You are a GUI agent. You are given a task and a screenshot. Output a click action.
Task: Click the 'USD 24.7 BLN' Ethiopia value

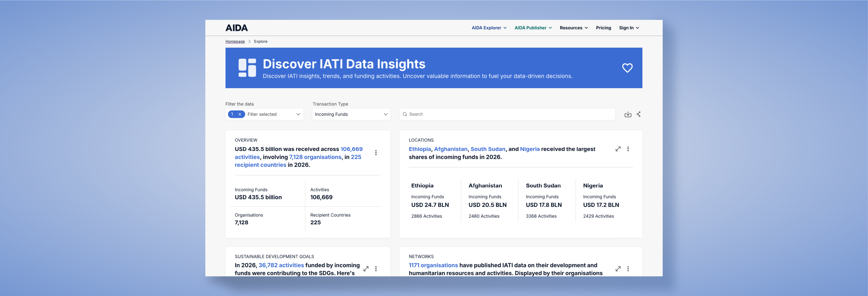[x=430, y=205]
